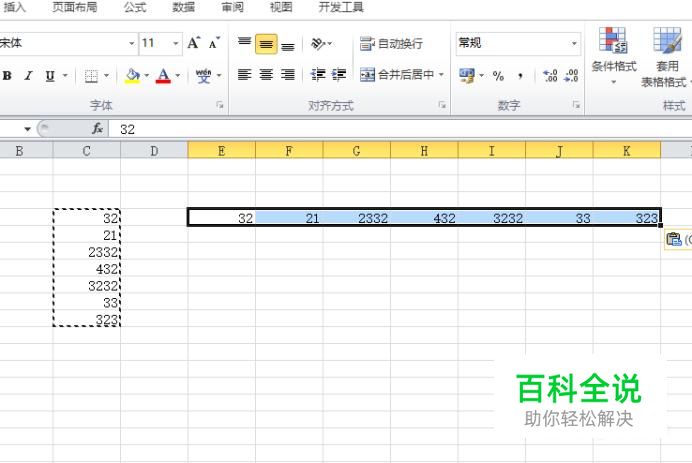The image size is (692, 463).
Task: Select cell with 33 in column J
Action: tap(559, 218)
